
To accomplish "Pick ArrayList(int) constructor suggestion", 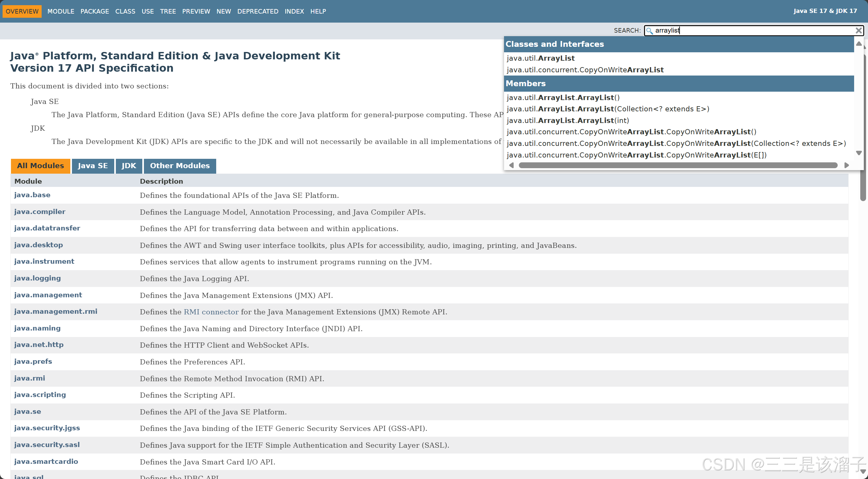I will click(568, 120).
